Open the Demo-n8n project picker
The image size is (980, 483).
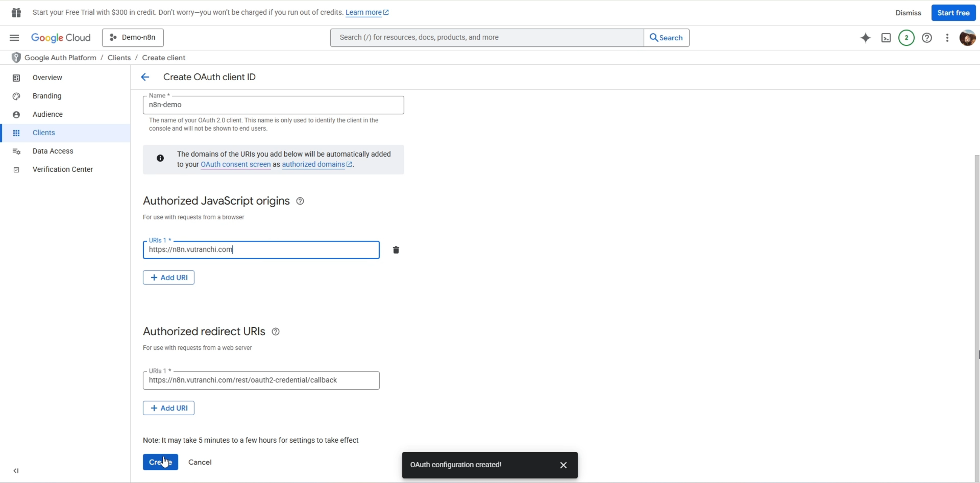point(133,38)
